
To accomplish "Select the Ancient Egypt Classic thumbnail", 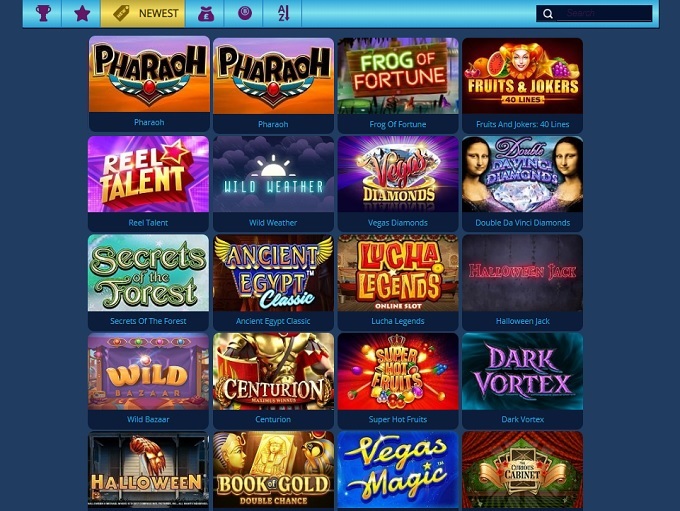I will 273,272.
